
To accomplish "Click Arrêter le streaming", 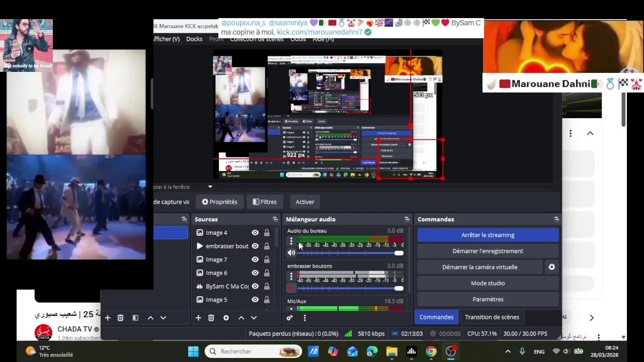I will click(x=488, y=235).
